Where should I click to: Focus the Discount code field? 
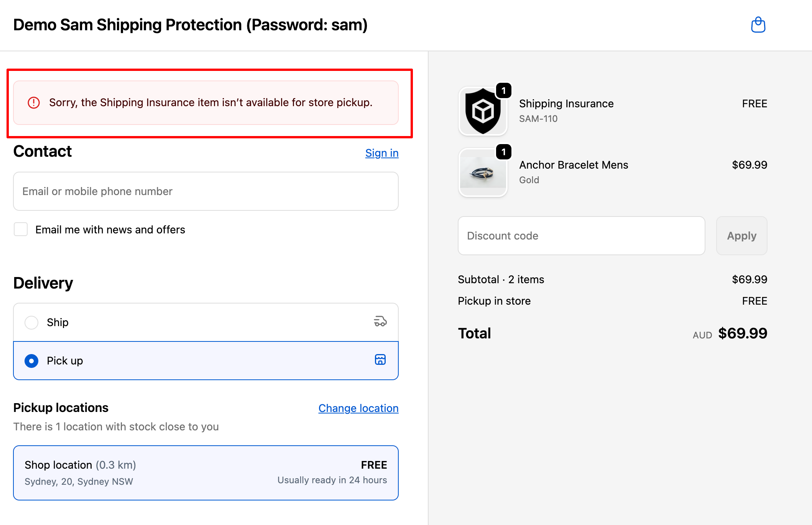click(x=581, y=236)
